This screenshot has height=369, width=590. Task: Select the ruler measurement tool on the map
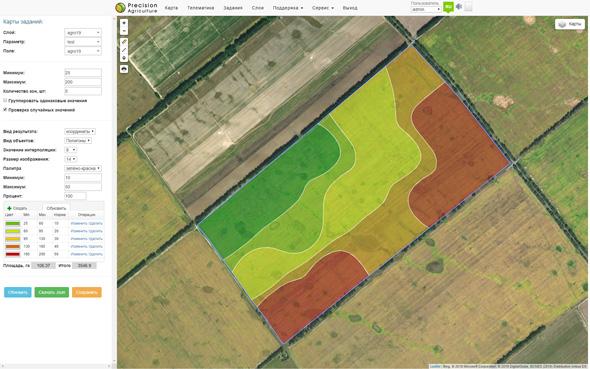(x=124, y=42)
